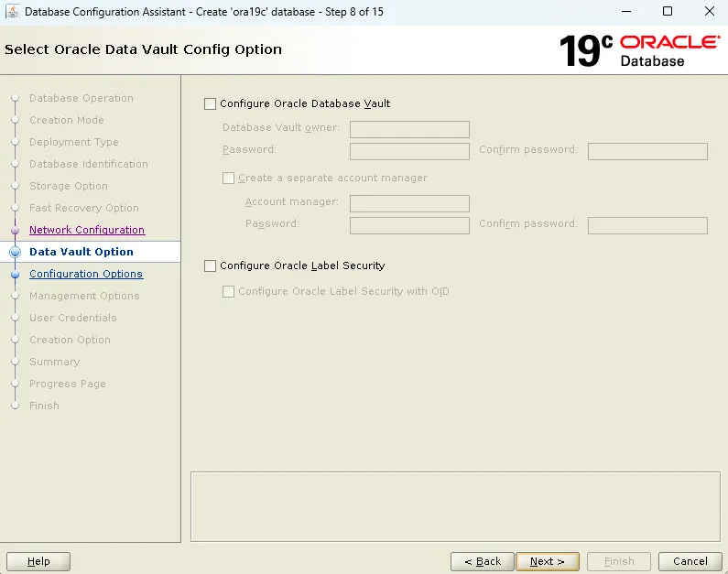Open Help for this wizard step
This screenshot has width=728, height=574.
tap(38, 561)
